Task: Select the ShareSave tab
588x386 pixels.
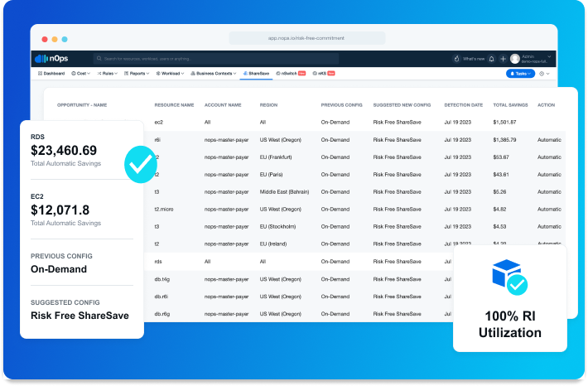Action: pyautogui.click(x=256, y=74)
